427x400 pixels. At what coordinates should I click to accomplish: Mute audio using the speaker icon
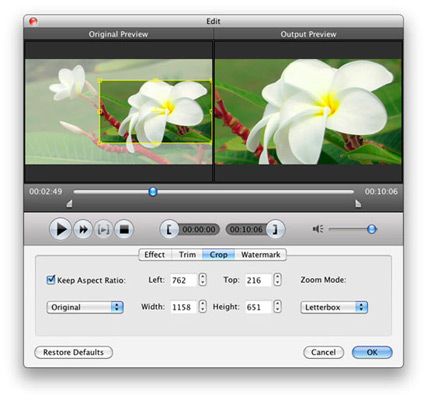tap(318, 229)
